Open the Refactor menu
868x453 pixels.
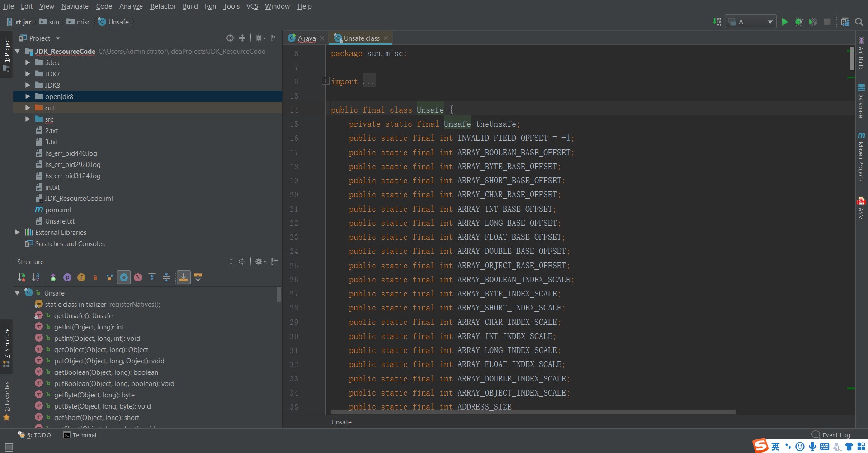point(163,6)
